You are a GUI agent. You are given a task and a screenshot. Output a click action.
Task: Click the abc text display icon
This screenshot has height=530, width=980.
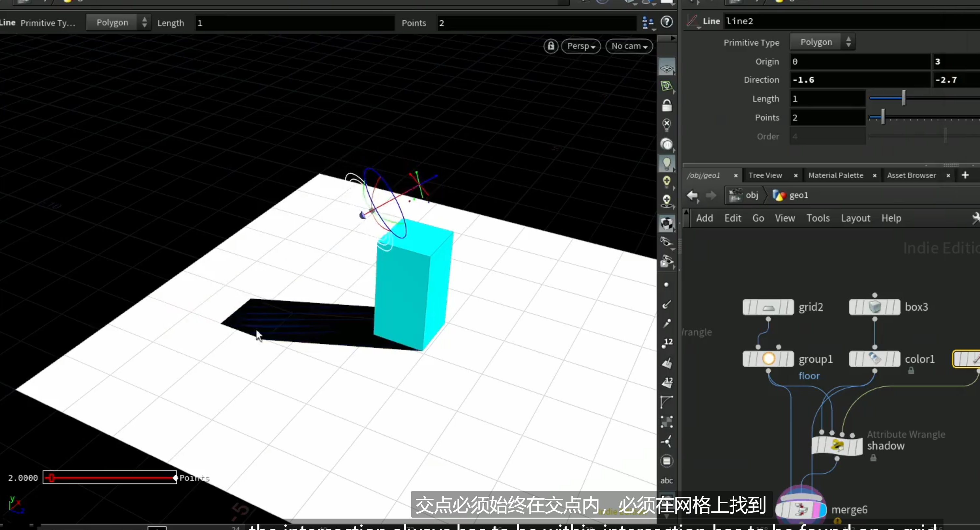[x=666, y=480]
